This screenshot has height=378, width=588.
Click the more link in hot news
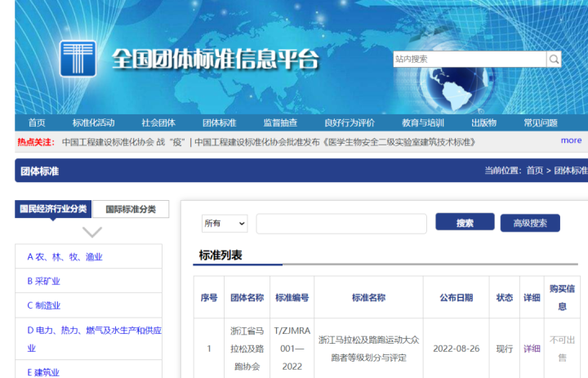[571, 140]
